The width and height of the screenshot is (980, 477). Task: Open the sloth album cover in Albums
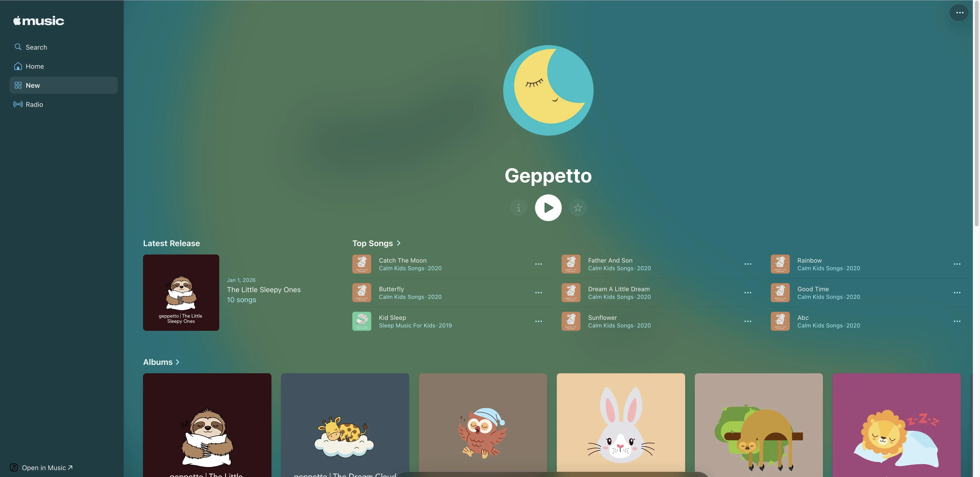[207, 425]
